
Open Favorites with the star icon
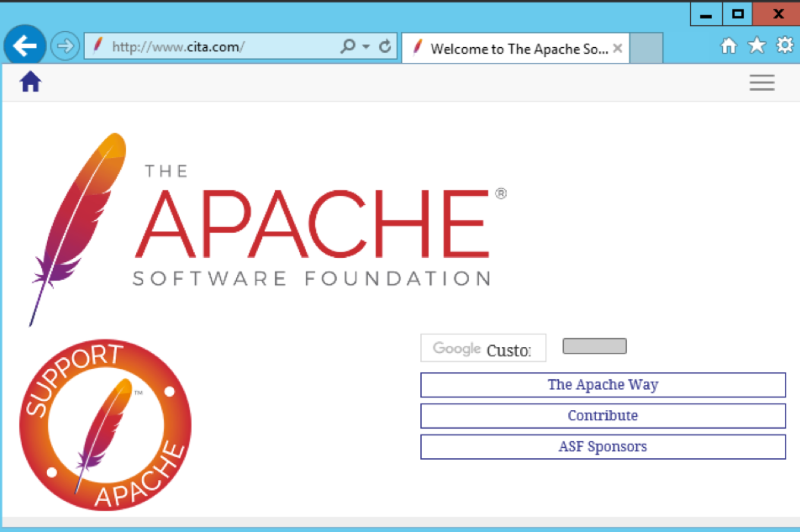click(757, 45)
